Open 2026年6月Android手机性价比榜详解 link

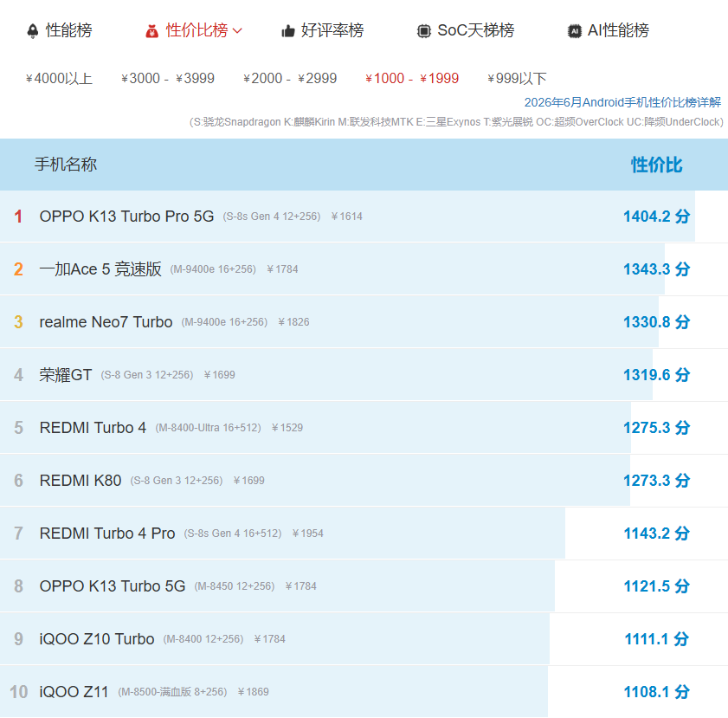622,102
